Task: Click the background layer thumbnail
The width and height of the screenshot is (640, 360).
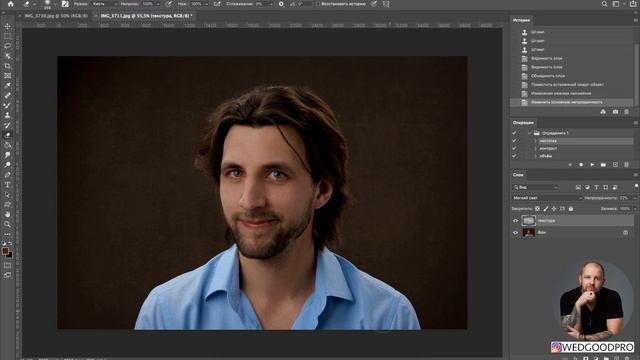Action: click(x=529, y=233)
